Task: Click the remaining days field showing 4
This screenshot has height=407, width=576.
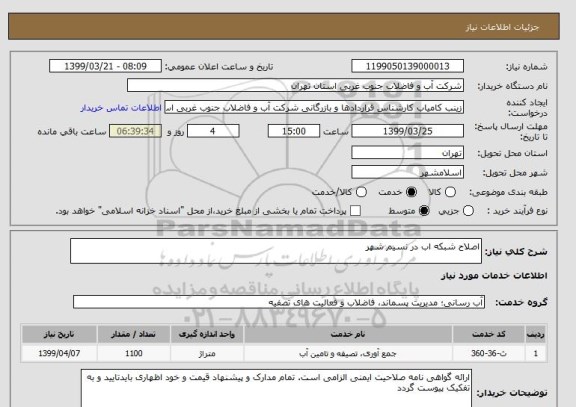Action: point(213,131)
